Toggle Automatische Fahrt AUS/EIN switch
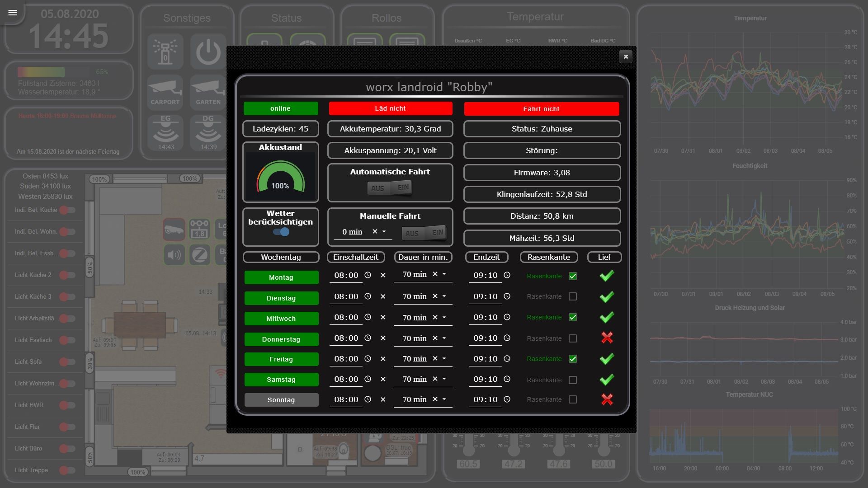The image size is (868, 488). (x=390, y=188)
